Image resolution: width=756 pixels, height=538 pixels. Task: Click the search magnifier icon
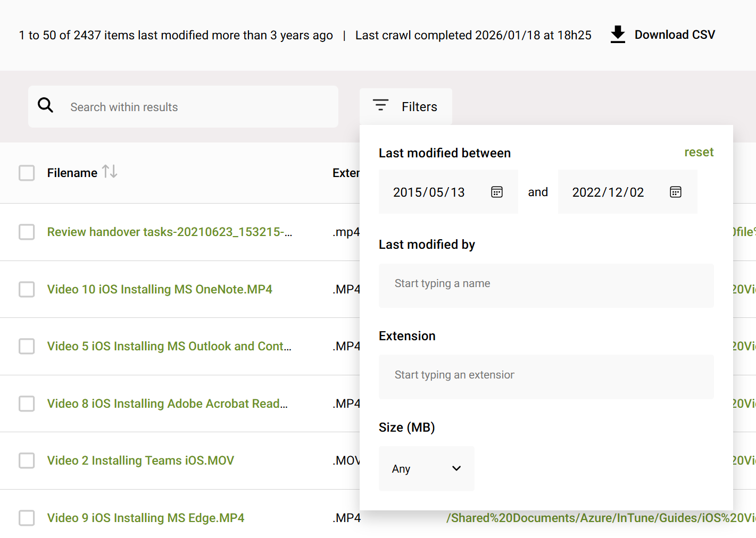click(x=46, y=105)
